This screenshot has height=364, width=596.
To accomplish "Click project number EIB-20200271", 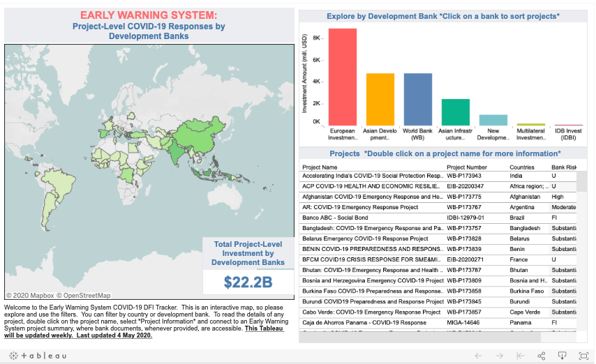I will coord(465,259).
